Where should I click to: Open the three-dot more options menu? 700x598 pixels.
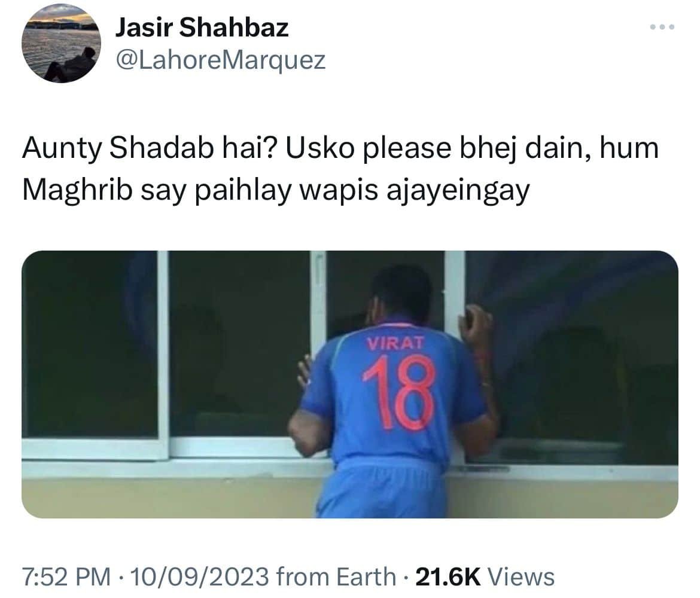point(662,28)
